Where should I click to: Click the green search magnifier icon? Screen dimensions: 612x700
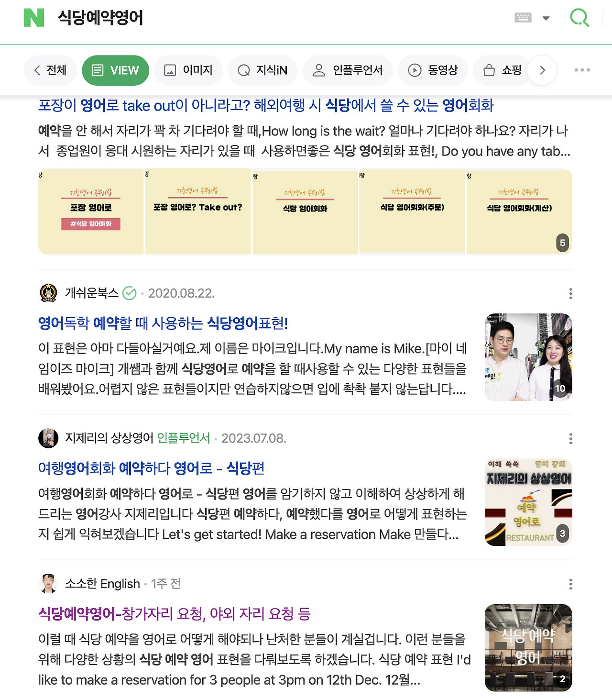coord(579,18)
